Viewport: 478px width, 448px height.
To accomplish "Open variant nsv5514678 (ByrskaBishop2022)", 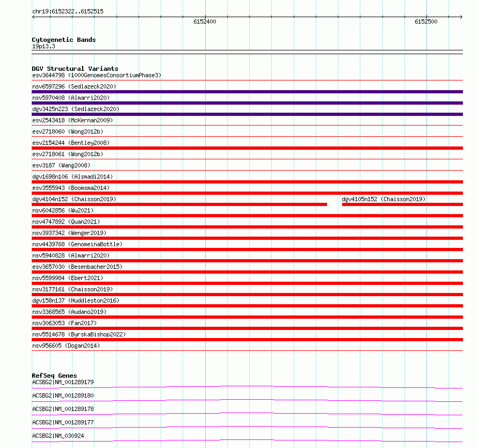I will (x=79, y=334).
